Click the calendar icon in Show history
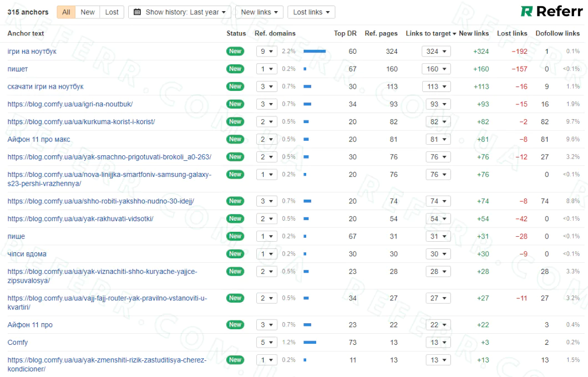Image resolution: width=588 pixels, height=377 pixels. [x=138, y=12]
